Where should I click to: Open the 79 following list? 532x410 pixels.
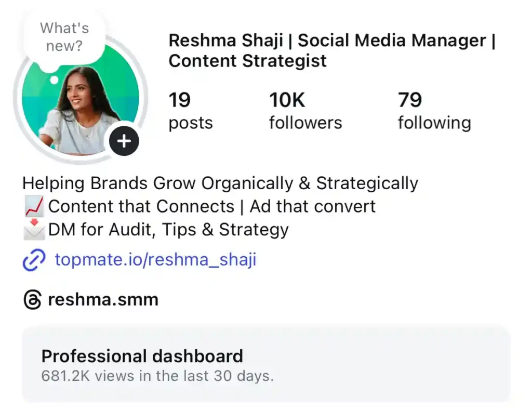pyautogui.click(x=434, y=111)
